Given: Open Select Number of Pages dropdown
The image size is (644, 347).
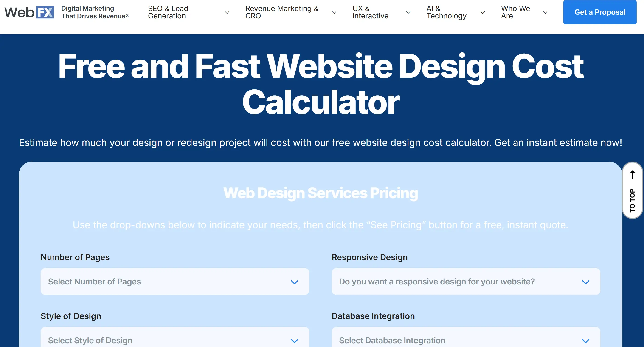Looking at the screenshot, I should coord(175,282).
